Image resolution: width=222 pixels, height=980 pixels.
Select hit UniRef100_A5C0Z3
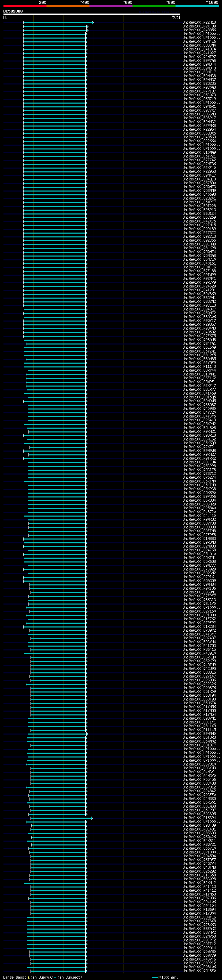click(199, 95)
